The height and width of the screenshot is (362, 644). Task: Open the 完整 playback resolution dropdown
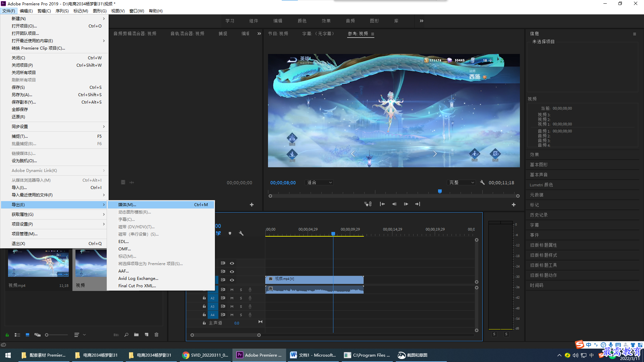click(462, 183)
